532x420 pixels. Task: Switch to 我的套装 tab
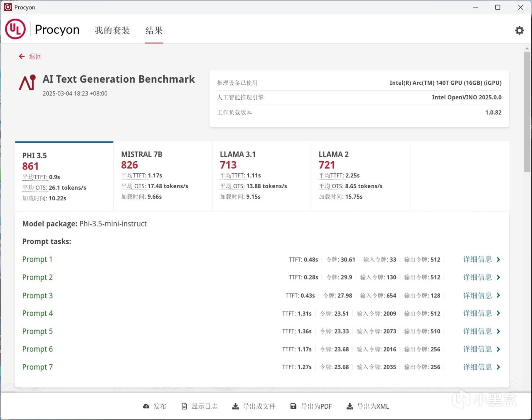click(x=112, y=30)
